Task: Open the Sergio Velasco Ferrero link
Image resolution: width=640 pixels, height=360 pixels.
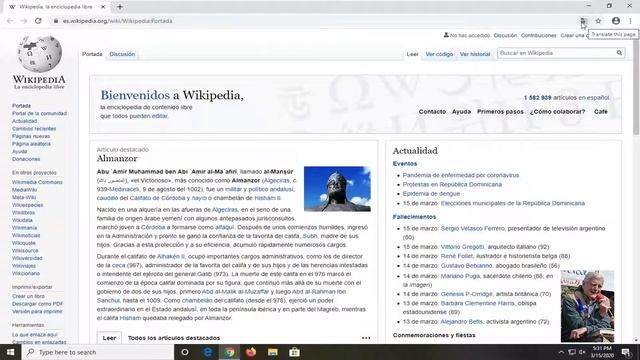Action: pos(473,228)
